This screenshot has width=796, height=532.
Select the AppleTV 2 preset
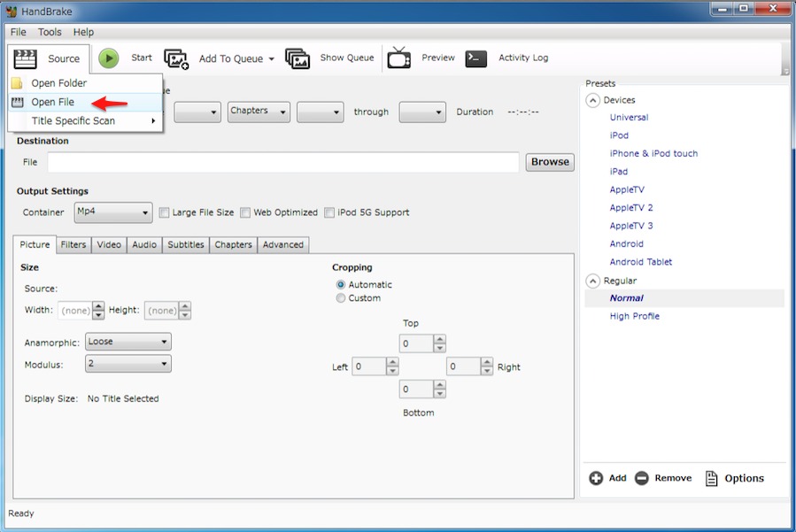coord(631,208)
